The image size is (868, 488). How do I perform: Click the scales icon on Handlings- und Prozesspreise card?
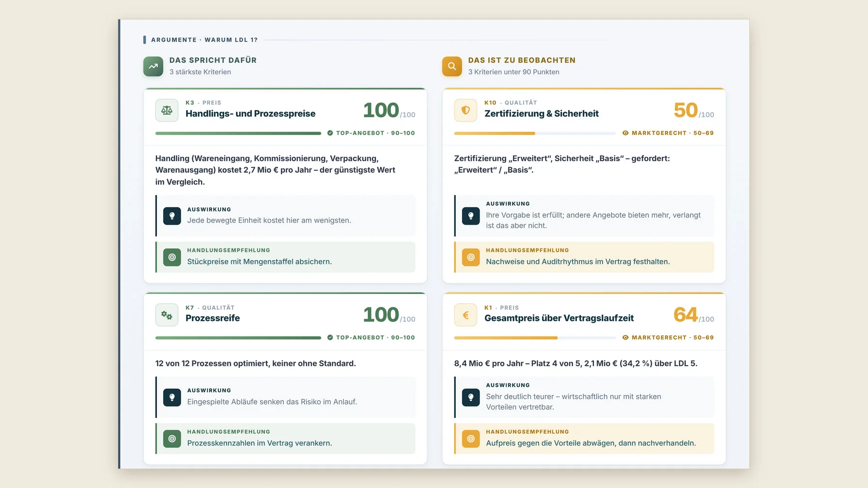coord(167,110)
